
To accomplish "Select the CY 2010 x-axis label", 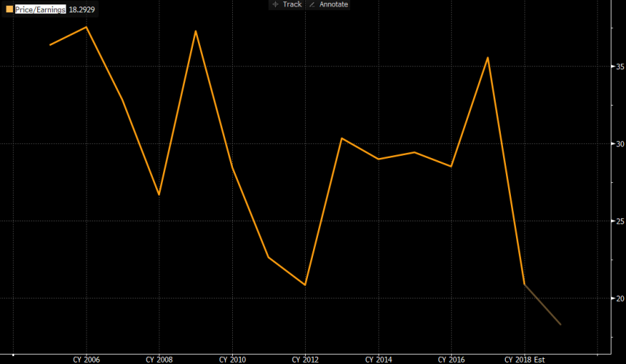I will (x=231, y=360).
